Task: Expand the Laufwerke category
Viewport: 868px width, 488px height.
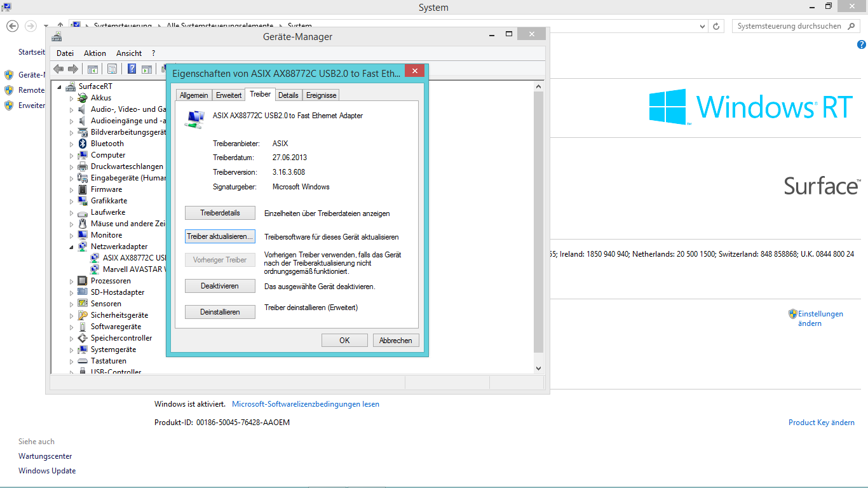Action: click(72, 212)
